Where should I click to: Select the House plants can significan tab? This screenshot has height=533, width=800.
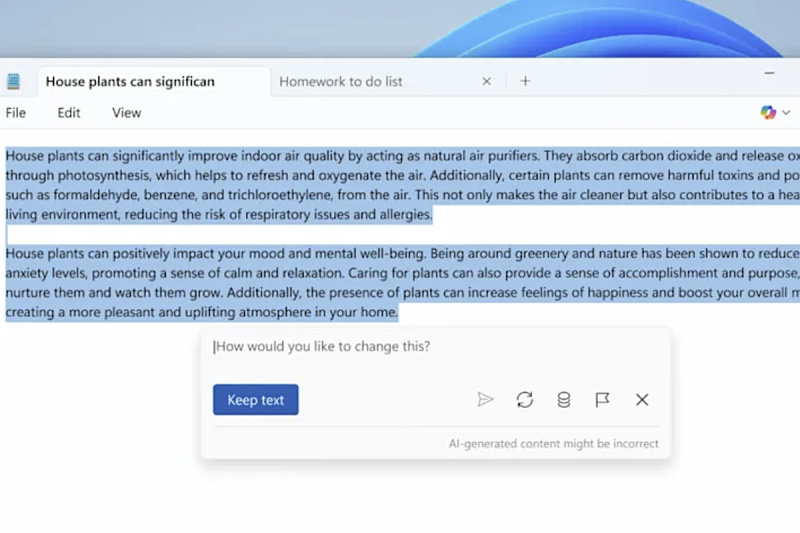pyautogui.click(x=130, y=81)
